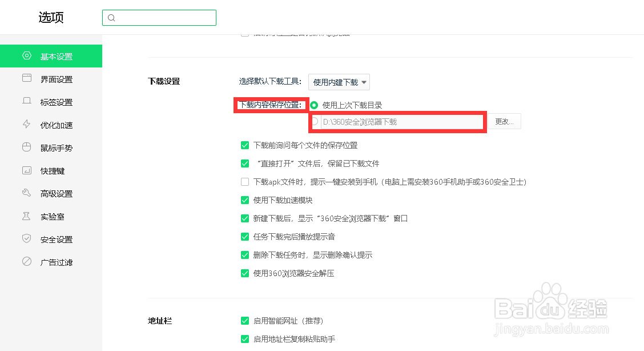Select the 界面设置 sidebar icon
The image size is (644, 351).
pos(26,79)
